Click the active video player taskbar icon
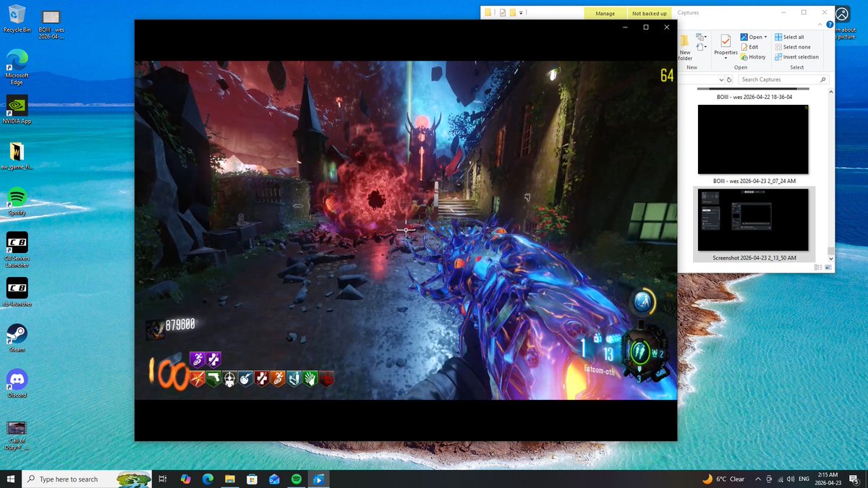Viewport: 868px width, 488px height. click(x=318, y=479)
